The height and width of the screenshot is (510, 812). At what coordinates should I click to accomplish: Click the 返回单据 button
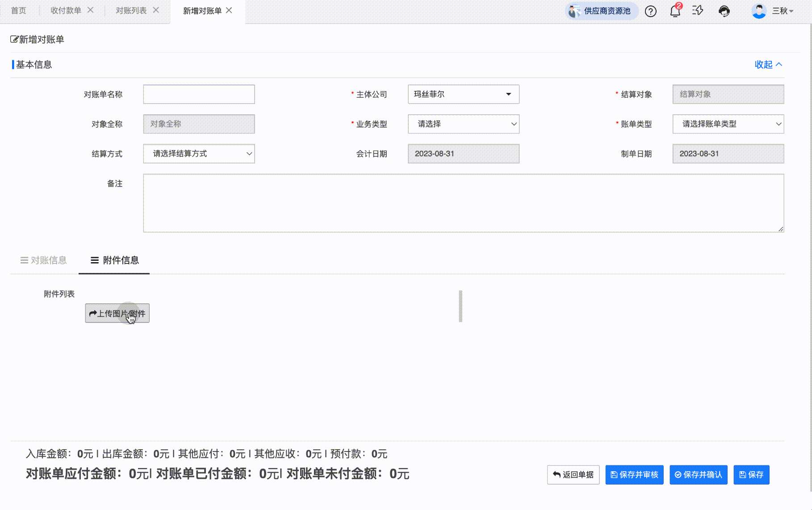click(x=573, y=475)
